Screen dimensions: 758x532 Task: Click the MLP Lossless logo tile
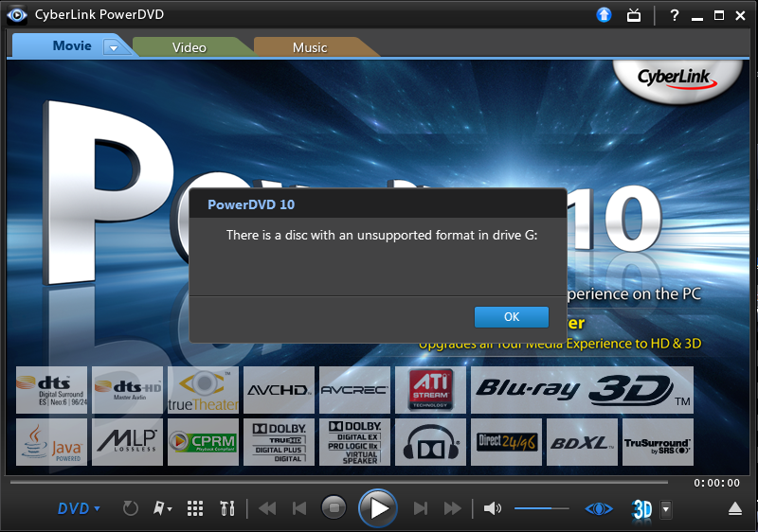click(x=127, y=442)
